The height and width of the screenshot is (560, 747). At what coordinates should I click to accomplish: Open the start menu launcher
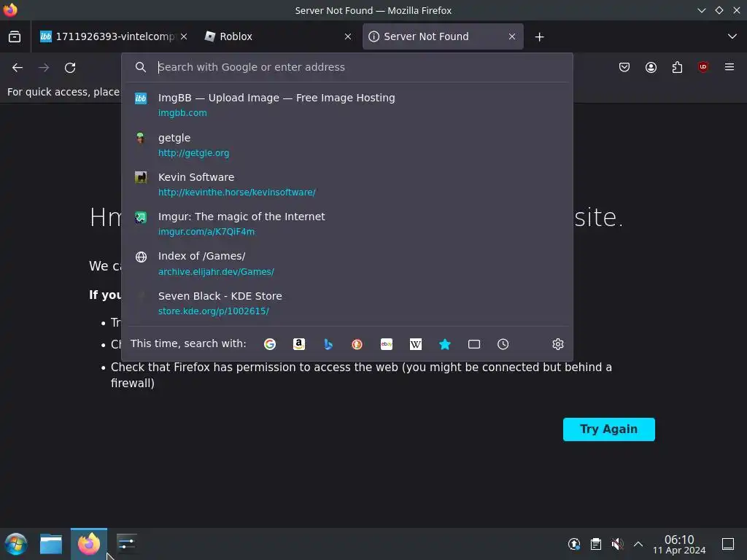click(x=16, y=544)
